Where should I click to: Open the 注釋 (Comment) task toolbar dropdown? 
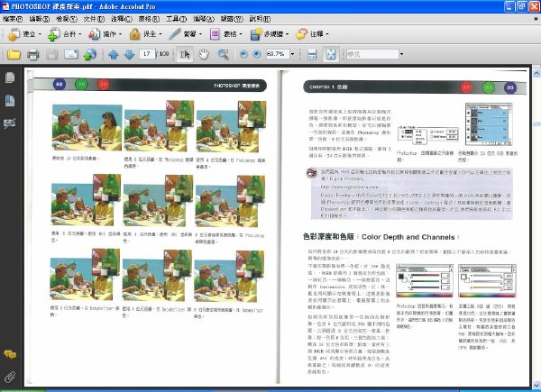312,34
